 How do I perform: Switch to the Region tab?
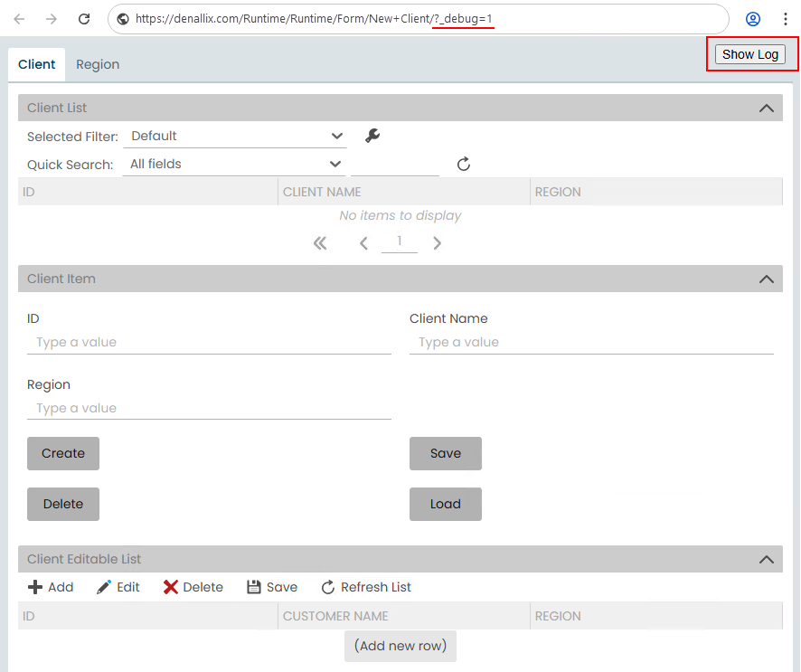pyautogui.click(x=98, y=64)
